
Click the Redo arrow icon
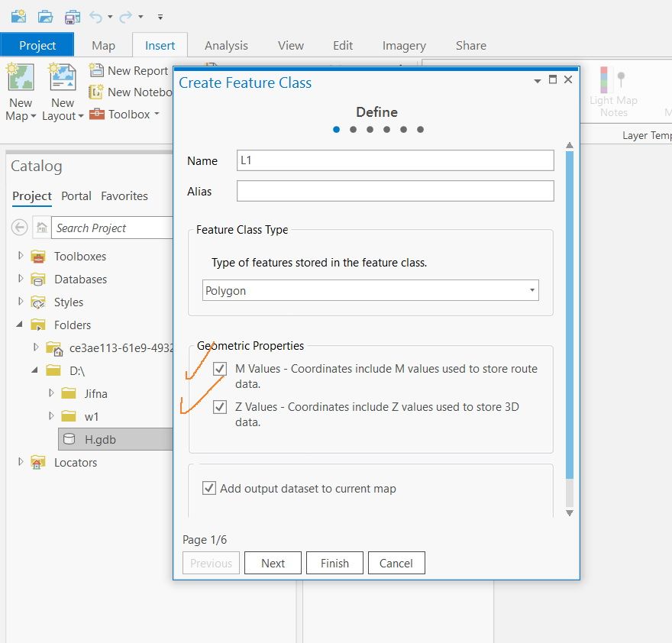[x=125, y=17]
